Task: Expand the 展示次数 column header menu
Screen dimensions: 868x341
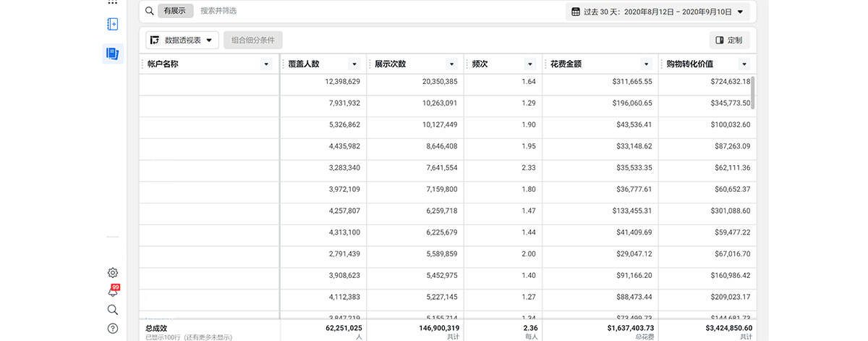Action: (451, 64)
